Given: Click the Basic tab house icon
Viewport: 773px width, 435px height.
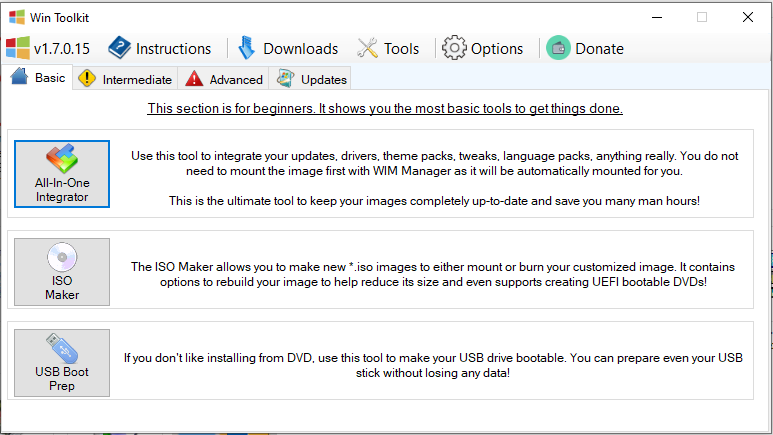Looking at the screenshot, I should coord(20,76).
